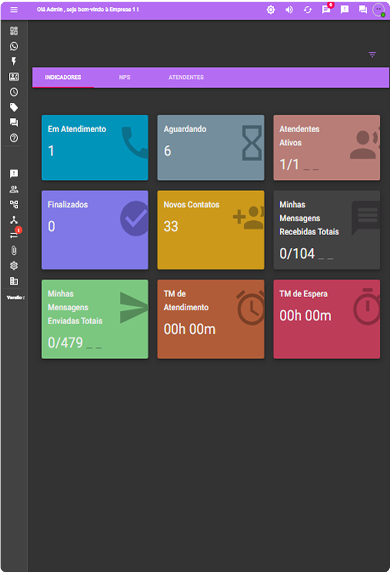The width and height of the screenshot is (392, 575).
Task: Open the help question mark icon
Action: [14, 138]
